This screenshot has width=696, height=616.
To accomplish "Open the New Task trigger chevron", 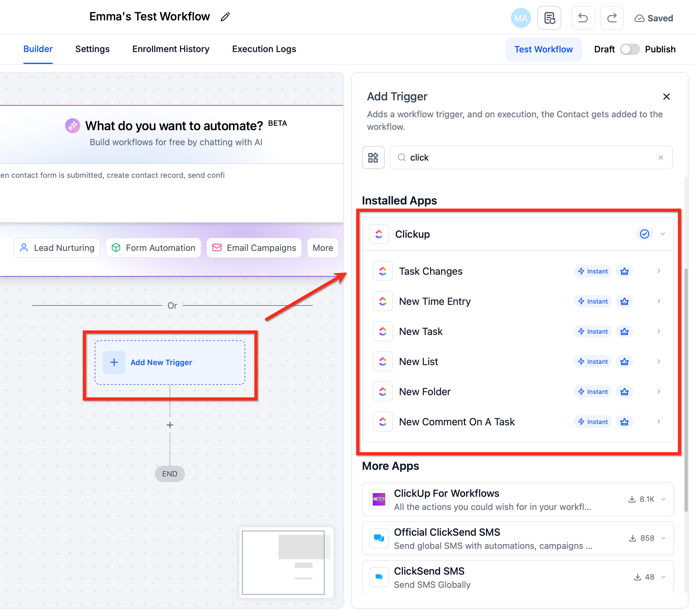I will (659, 331).
